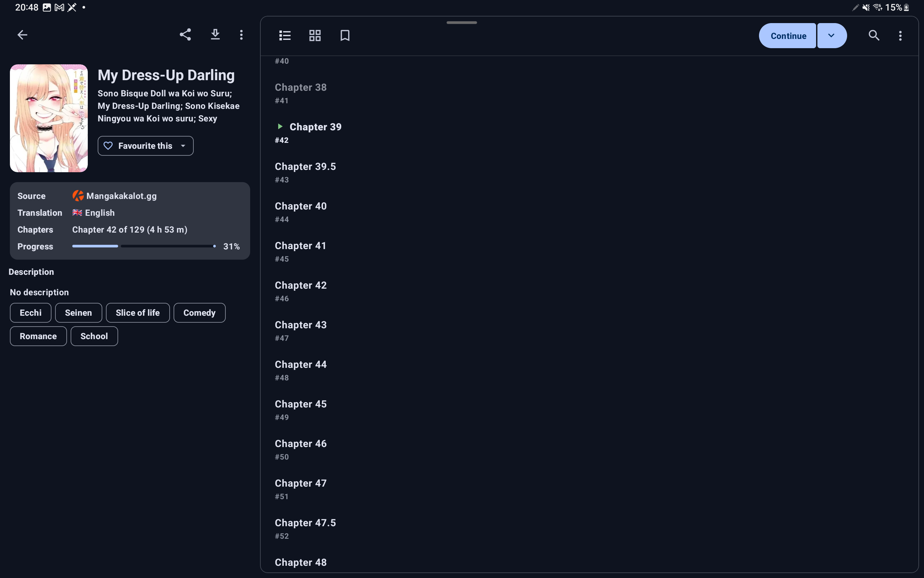Open My Dress-Up Darling cover thumbnail
The height and width of the screenshot is (578, 924).
[x=49, y=118]
